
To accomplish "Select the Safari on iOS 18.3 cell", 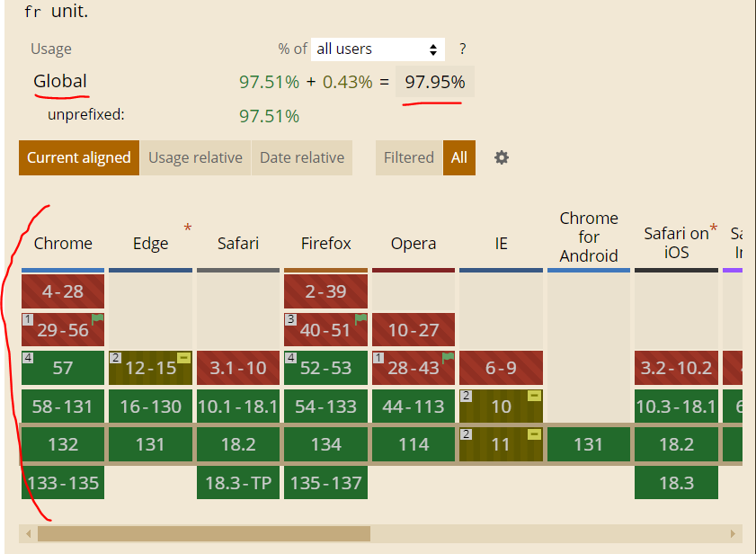I will [x=677, y=483].
